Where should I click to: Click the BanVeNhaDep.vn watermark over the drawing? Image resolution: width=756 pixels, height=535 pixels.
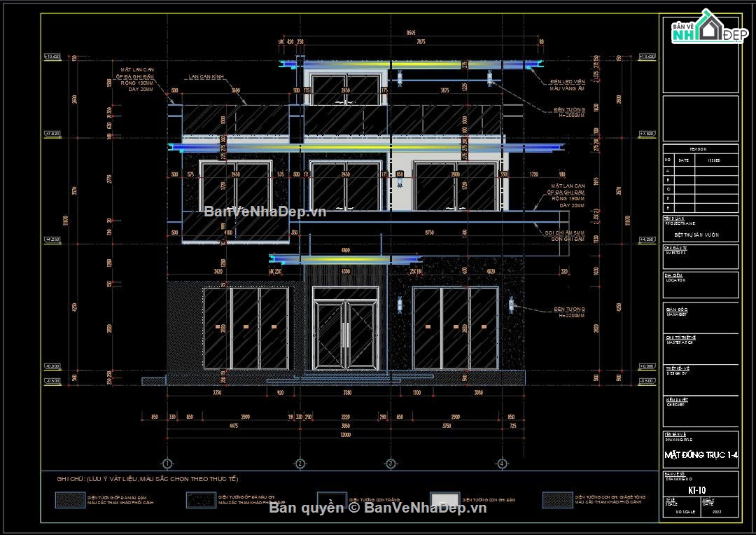tap(265, 211)
